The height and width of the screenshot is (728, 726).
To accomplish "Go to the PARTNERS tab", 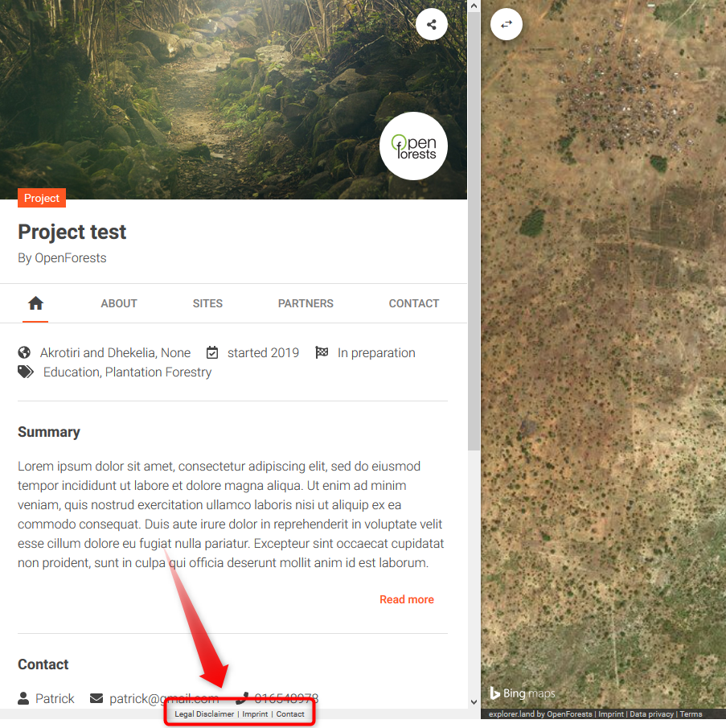I will pyautogui.click(x=306, y=303).
